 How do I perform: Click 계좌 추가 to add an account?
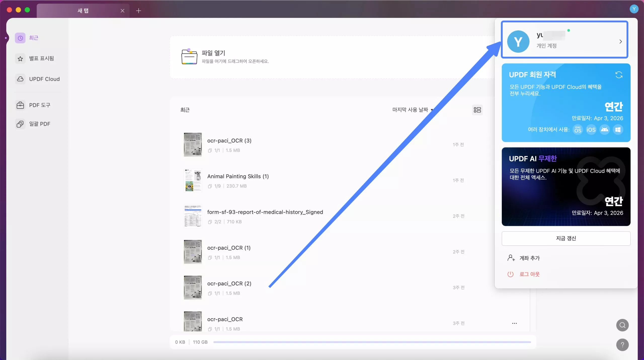[x=529, y=258]
